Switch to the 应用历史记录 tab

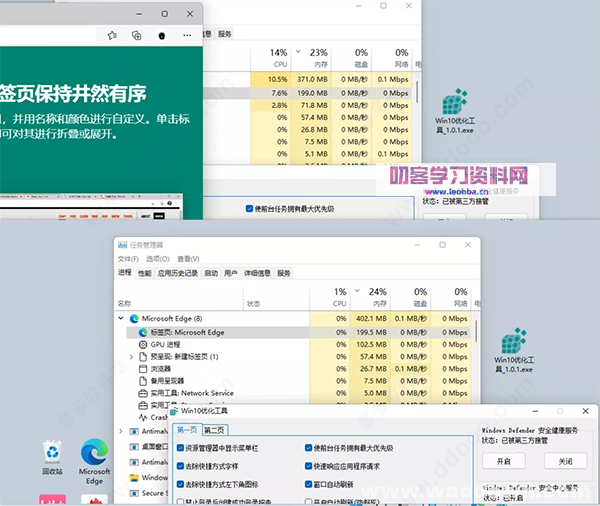[x=178, y=273]
